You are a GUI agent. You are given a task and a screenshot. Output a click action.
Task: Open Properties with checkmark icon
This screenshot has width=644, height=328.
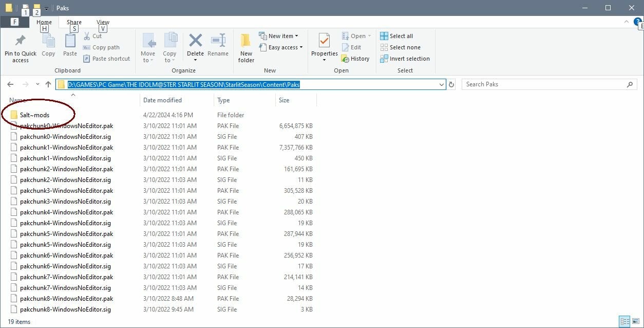(324, 41)
